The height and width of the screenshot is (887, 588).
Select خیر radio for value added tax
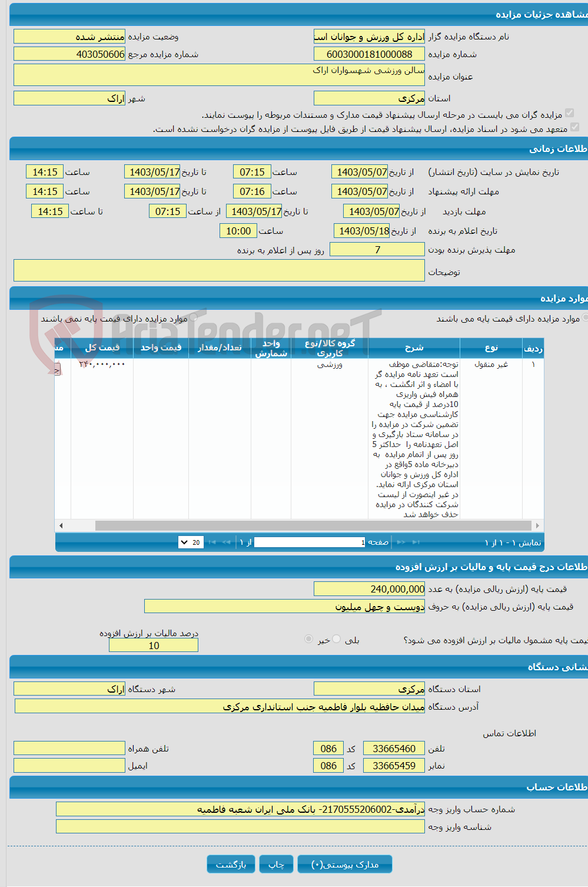(308, 638)
